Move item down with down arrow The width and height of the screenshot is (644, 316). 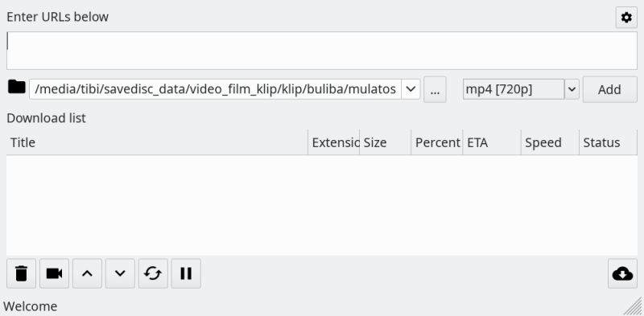tap(120, 273)
